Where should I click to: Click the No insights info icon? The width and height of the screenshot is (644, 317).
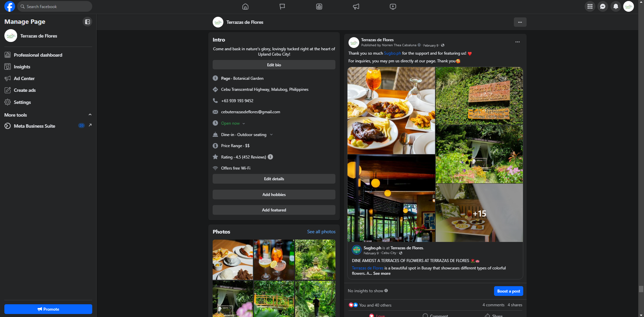(386, 291)
